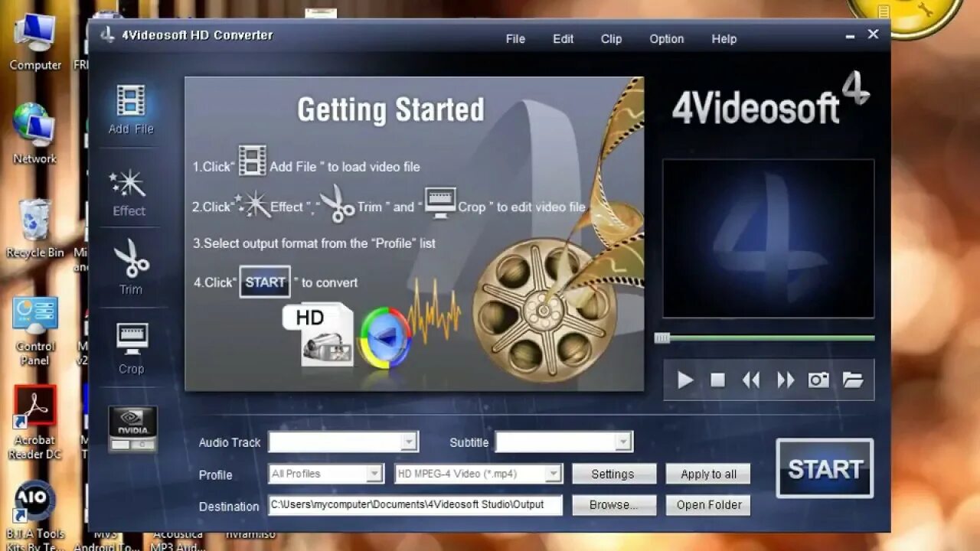The height and width of the screenshot is (551, 980).
Task: Toggle the NVIDIA acceleration badge
Action: (x=133, y=429)
